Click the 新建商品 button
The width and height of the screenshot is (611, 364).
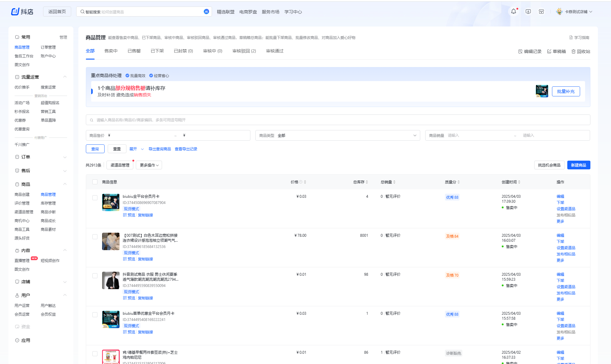click(x=578, y=165)
